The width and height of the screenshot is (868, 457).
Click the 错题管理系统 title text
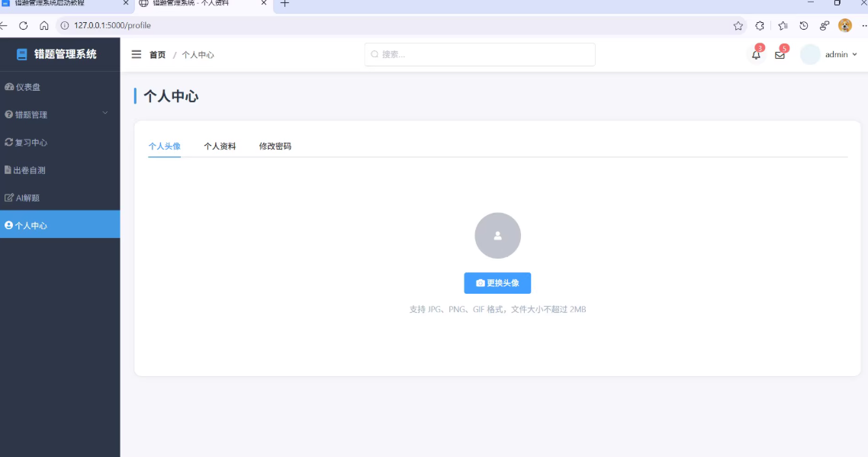coord(66,54)
